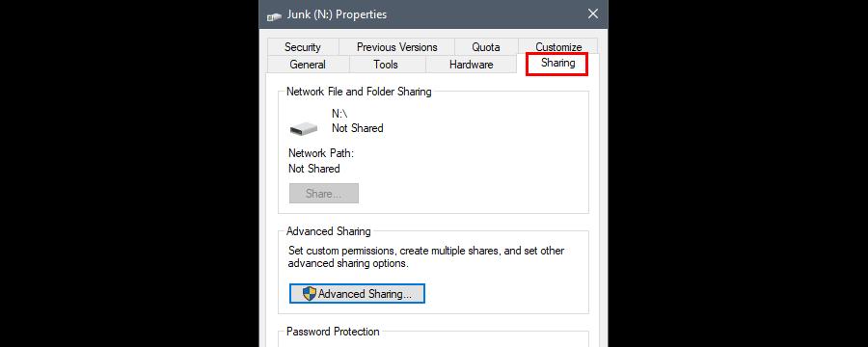Select the Quota tab

click(486, 47)
